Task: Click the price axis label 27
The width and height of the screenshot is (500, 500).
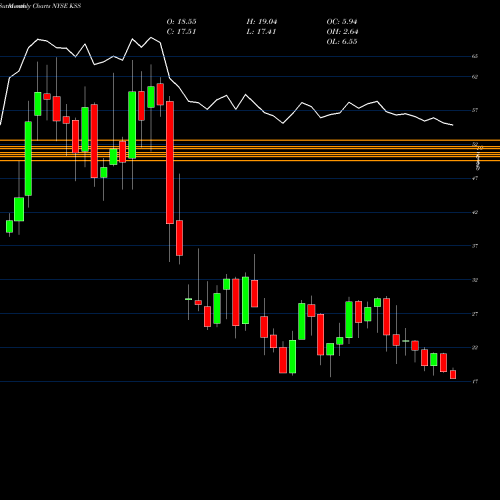Action: pyautogui.click(x=475, y=314)
